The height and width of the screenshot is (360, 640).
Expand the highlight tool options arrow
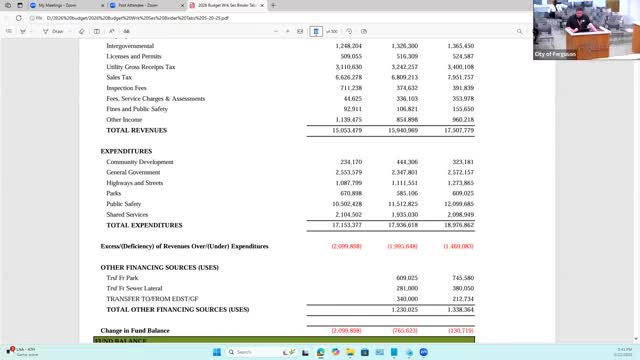(31, 31)
